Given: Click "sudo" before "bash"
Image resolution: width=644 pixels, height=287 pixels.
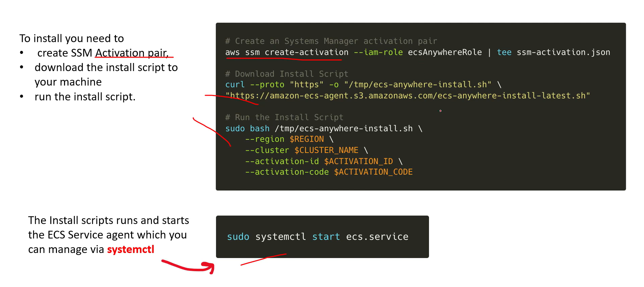Looking at the screenshot, I should pyautogui.click(x=235, y=128).
